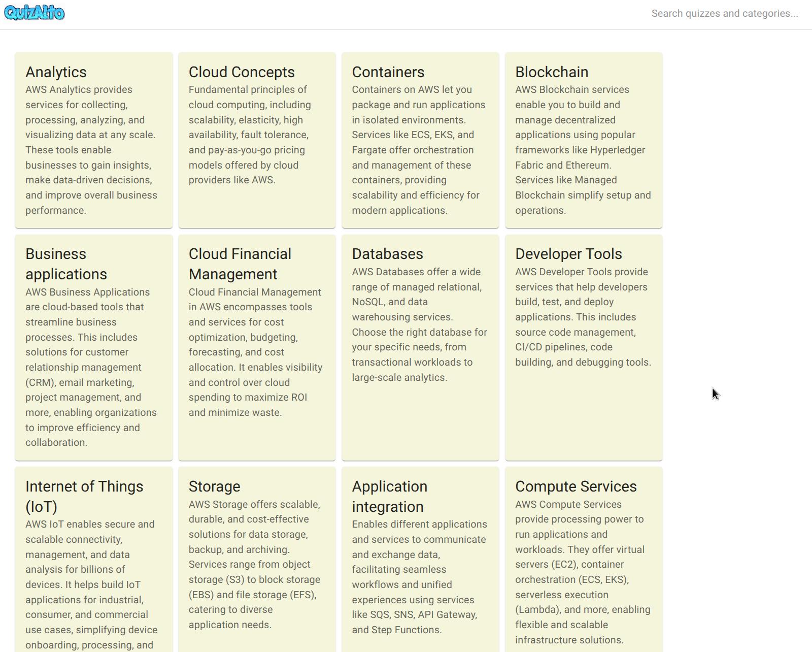812x652 pixels.
Task: Open the Databases category card
Action: coord(420,347)
